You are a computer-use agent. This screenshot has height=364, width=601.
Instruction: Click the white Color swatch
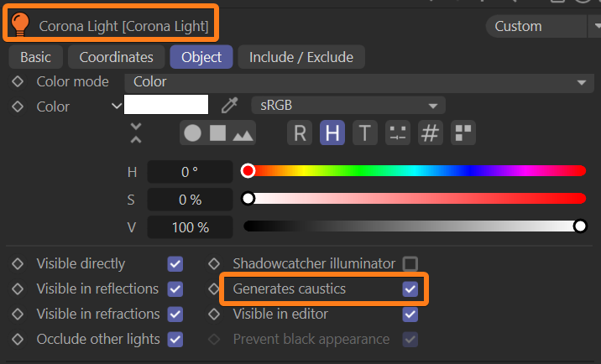166,105
